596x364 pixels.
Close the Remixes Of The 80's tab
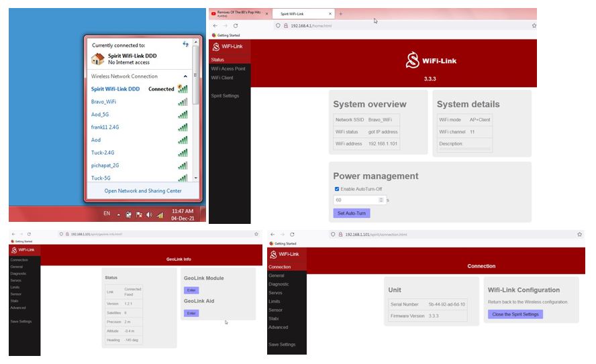coord(266,13)
